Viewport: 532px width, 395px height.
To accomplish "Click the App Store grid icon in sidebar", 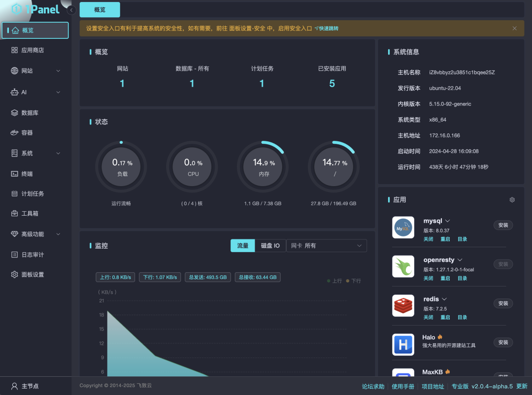I will tap(14, 50).
